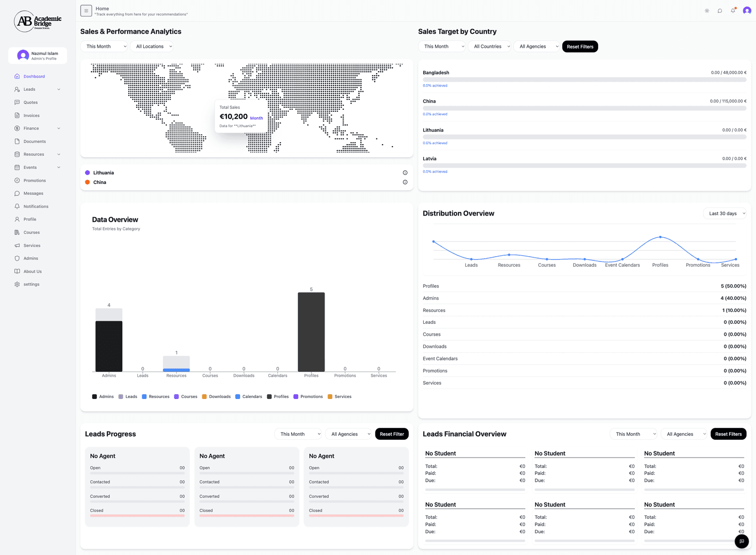
Task: Expand the Finance sidebar submenu
Action: (x=59, y=129)
